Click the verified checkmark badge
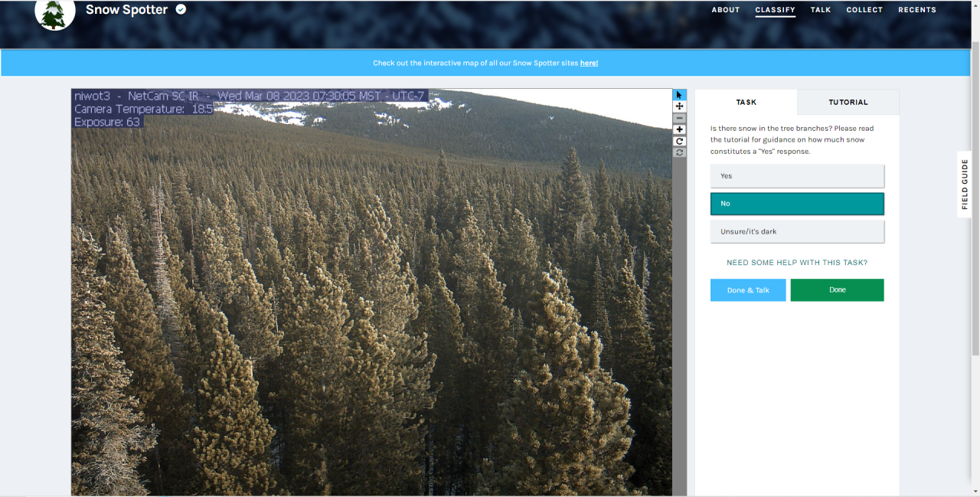This screenshot has height=497, width=980. pyautogui.click(x=181, y=9)
